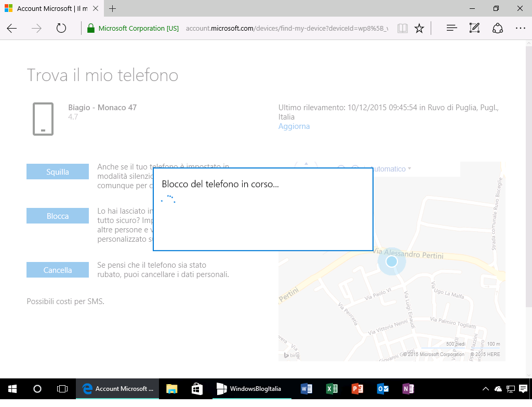Click the 'Blocco del telefono in corso...' message
Viewport: 532px width, 407px height.
220,184
